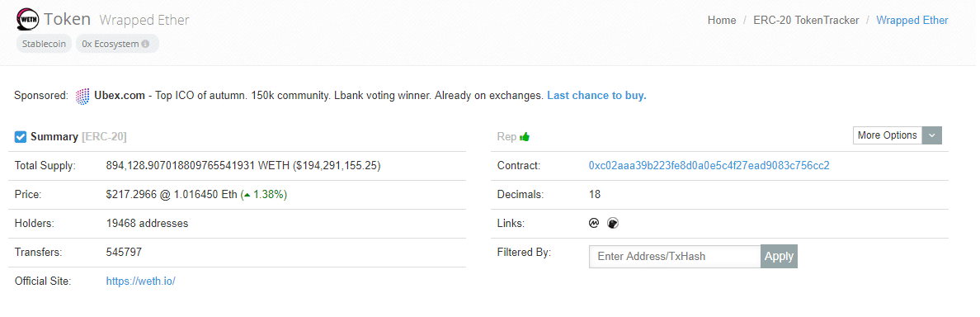Screen dimensions: 980x317
Task: Click the green thumbs-up reputation icon
Action: (525, 136)
